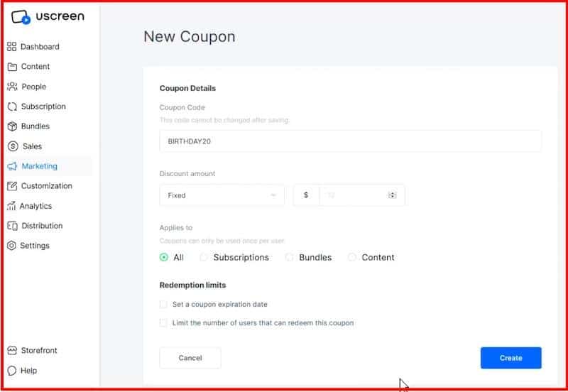This screenshot has width=568, height=392.
Task: Open the Marketing menu label
Action: click(x=40, y=166)
